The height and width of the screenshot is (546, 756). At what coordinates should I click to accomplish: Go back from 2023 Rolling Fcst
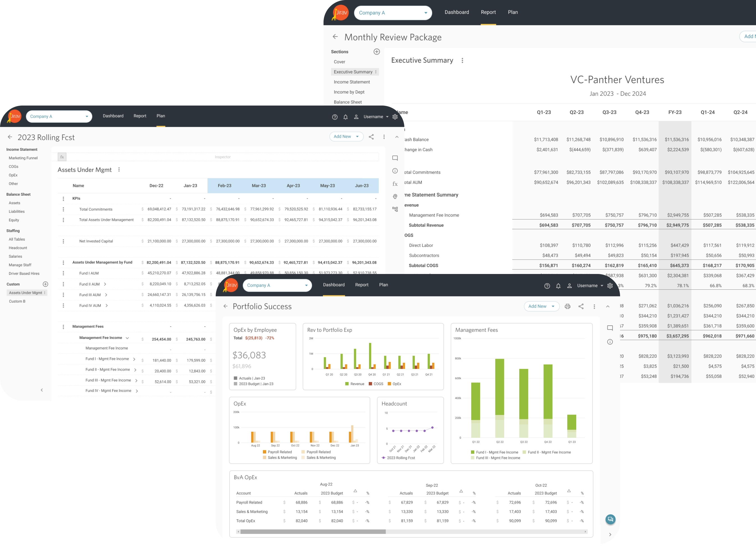[x=10, y=137]
